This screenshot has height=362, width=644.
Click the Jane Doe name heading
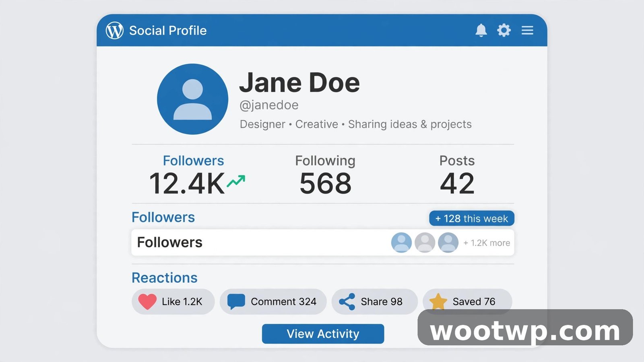pyautogui.click(x=299, y=83)
